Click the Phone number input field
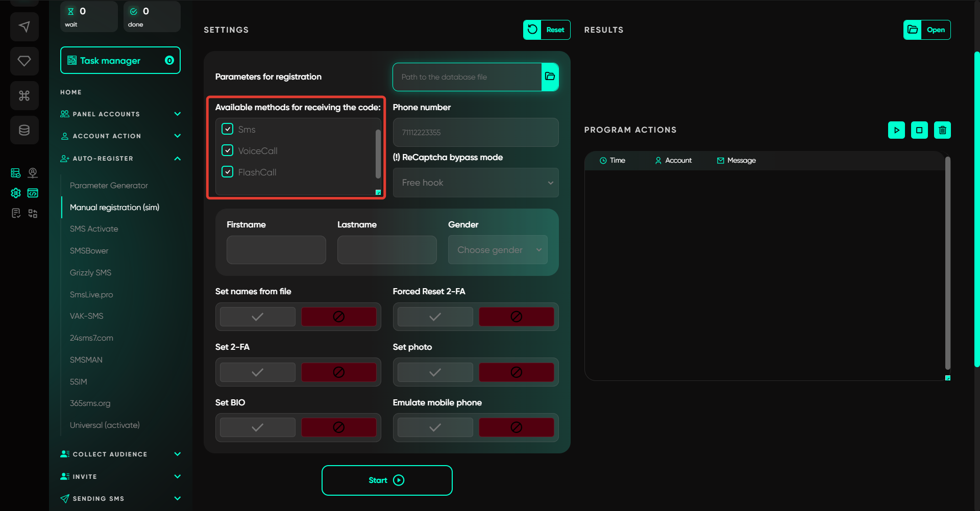 pyautogui.click(x=475, y=133)
